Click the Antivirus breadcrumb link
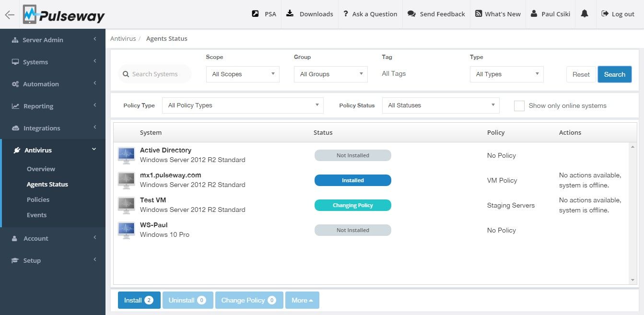The height and width of the screenshot is (315, 644). (x=123, y=39)
